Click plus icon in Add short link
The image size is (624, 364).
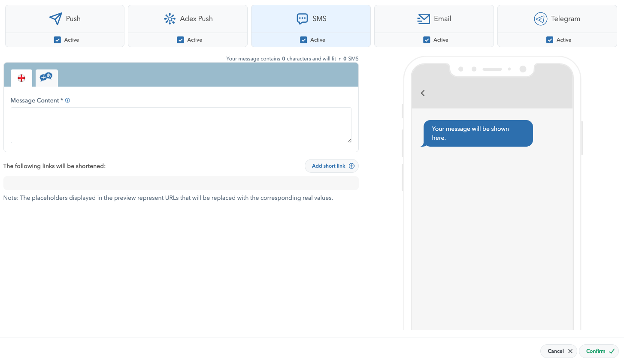351,166
